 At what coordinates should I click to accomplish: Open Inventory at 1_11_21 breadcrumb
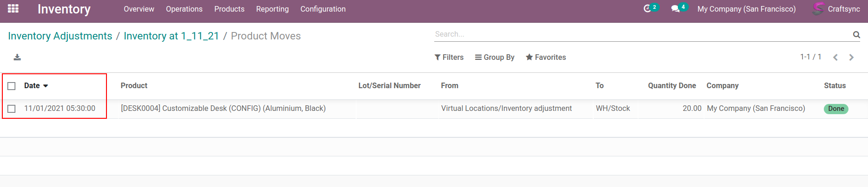click(171, 36)
